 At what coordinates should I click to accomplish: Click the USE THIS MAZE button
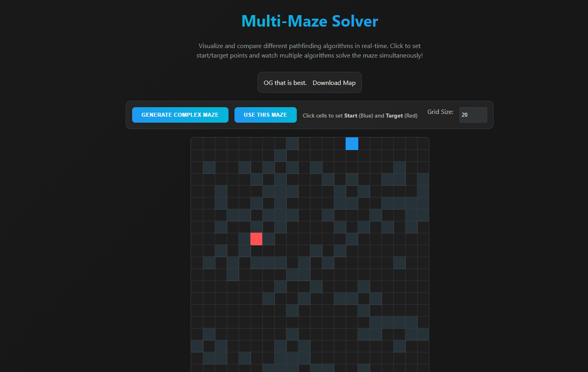265,115
